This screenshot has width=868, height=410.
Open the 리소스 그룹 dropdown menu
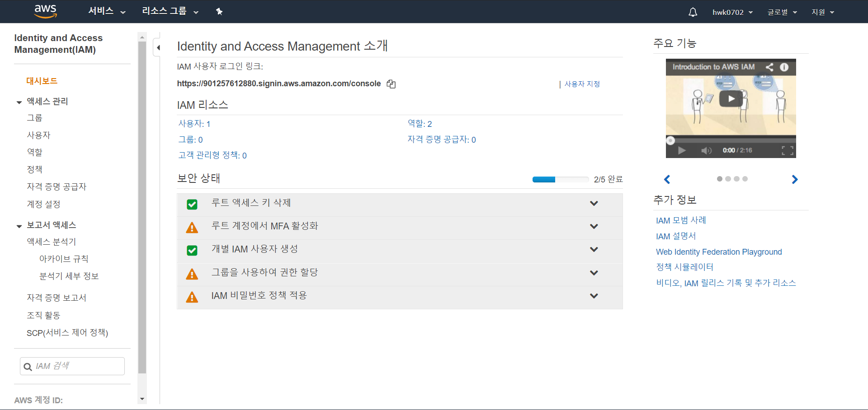(170, 11)
